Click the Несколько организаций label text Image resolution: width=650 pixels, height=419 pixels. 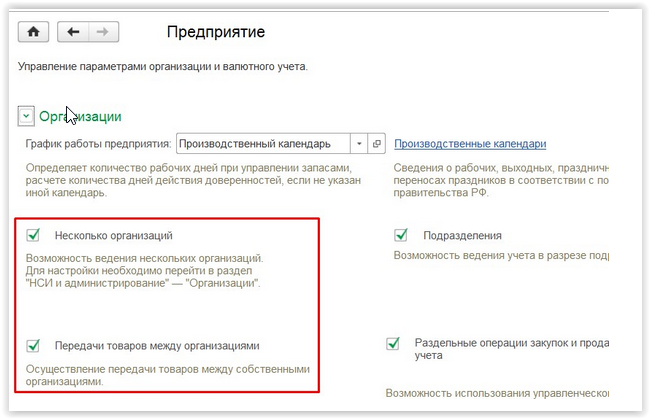(x=114, y=236)
